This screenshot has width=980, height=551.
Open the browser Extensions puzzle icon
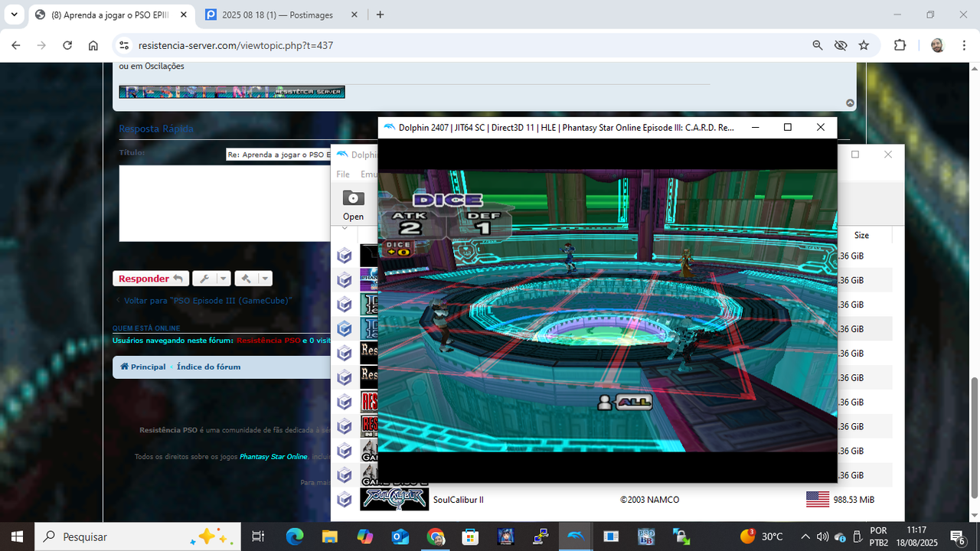900,45
